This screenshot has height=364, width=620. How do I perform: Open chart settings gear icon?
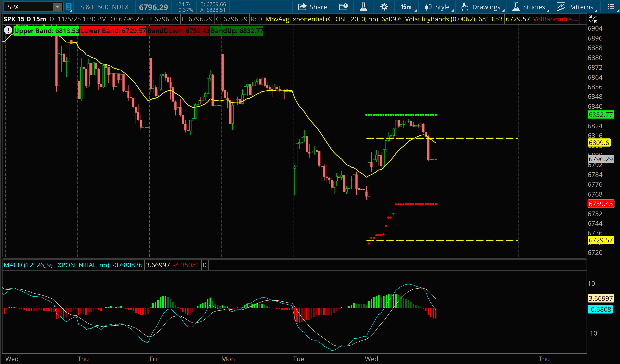tap(384, 7)
